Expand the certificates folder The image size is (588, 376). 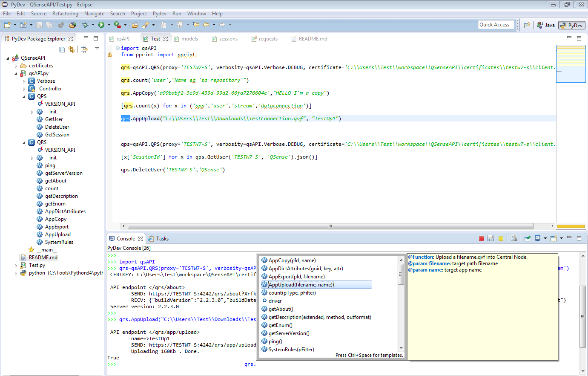[16, 66]
